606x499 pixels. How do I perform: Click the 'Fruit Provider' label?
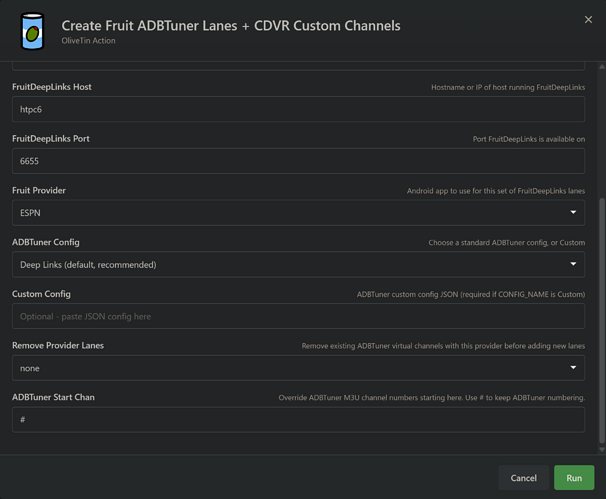click(39, 191)
